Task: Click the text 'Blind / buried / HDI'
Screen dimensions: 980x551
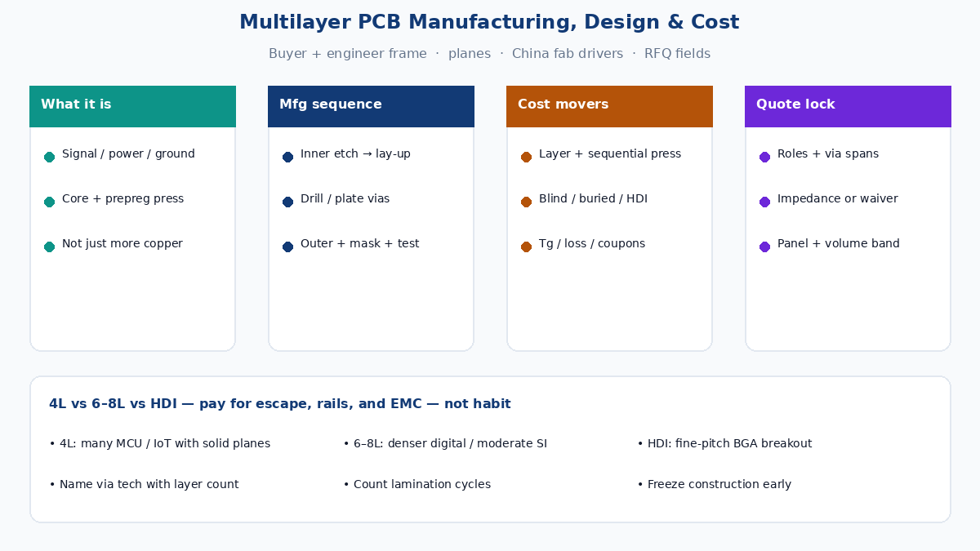Action: pos(593,199)
